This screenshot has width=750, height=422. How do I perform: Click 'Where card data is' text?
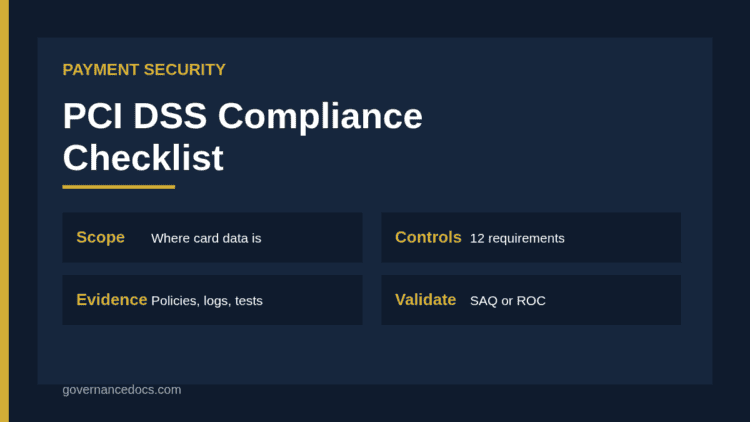coord(206,238)
